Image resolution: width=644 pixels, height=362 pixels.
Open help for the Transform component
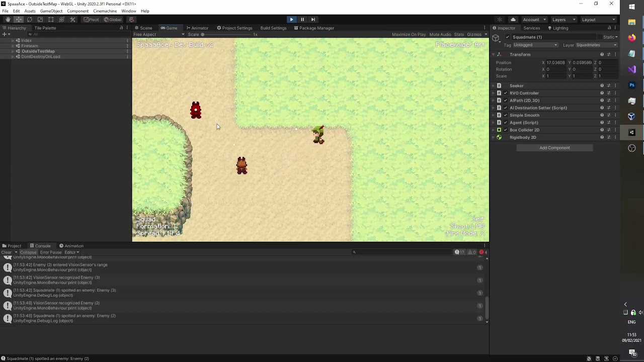(602, 54)
